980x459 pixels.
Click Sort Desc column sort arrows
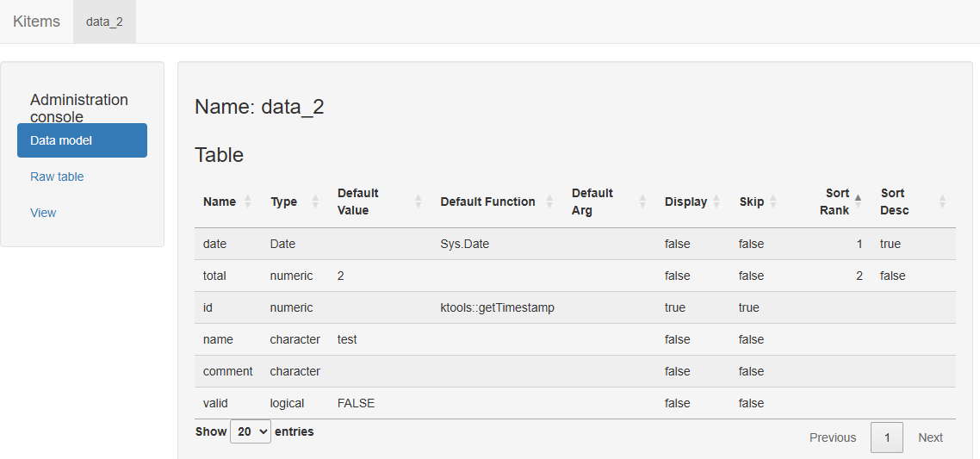click(x=942, y=202)
